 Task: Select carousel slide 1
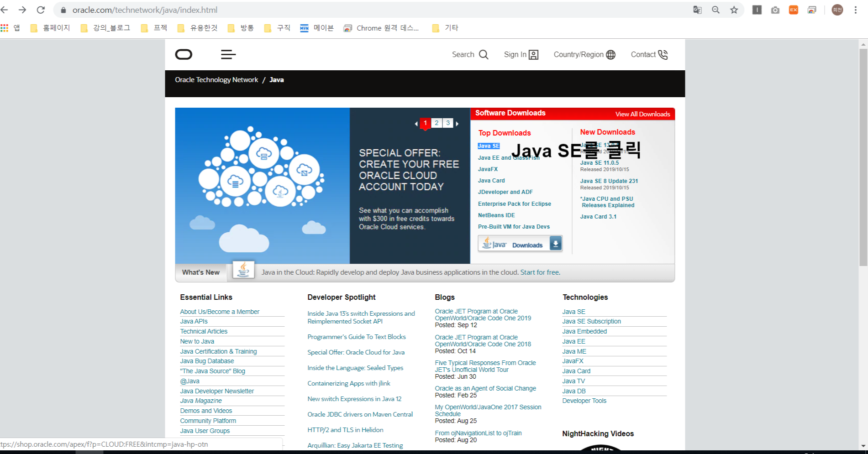pyautogui.click(x=425, y=123)
